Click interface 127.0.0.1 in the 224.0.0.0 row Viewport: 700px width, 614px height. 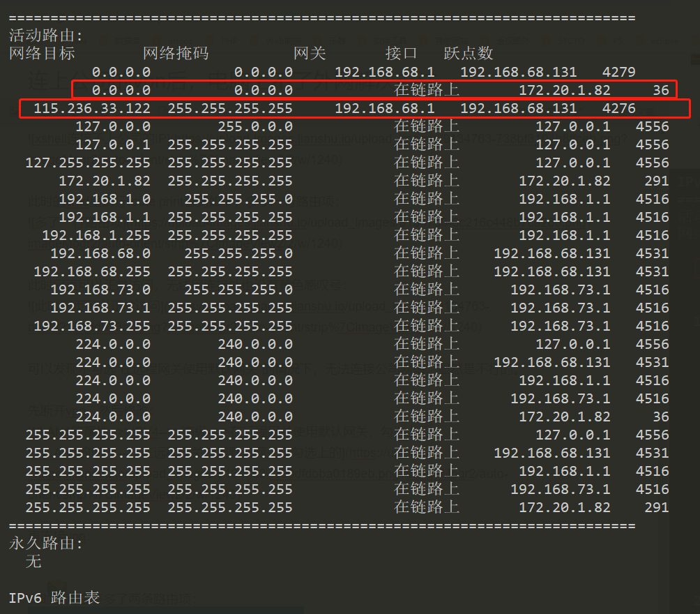click(573, 344)
